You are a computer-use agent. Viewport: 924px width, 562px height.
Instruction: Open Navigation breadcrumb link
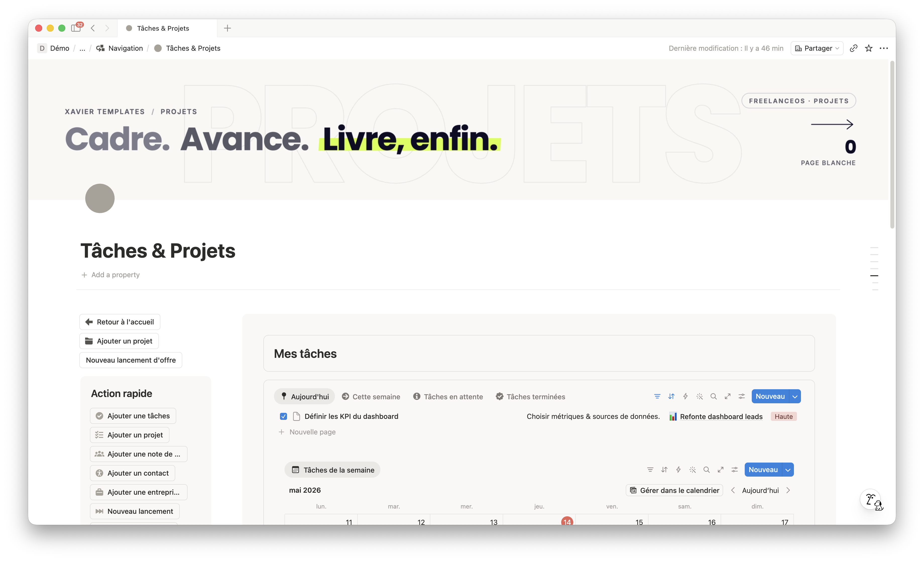(120, 48)
